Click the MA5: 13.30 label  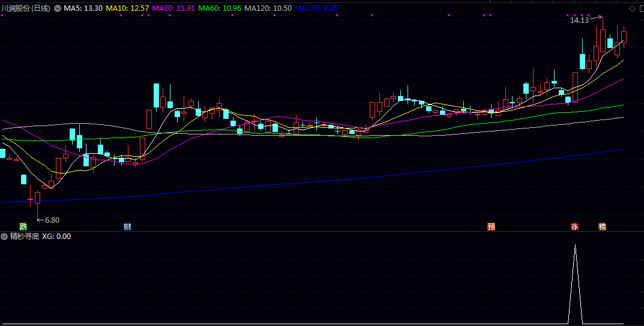point(83,8)
